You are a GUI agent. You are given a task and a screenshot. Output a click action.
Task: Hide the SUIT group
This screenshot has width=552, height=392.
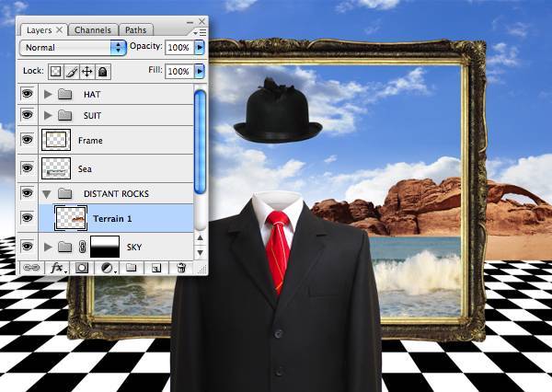click(x=28, y=115)
